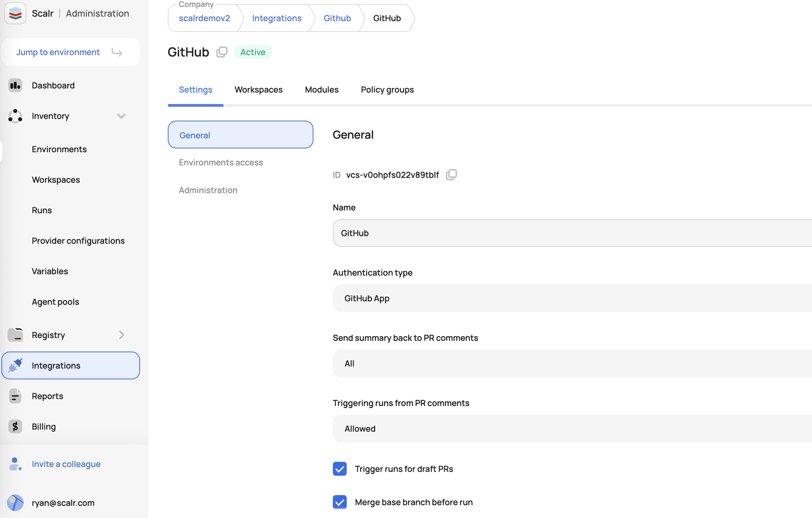Open Triggering runs from PR comments dropdown
The height and width of the screenshot is (518, 812).
click(572, 429)
